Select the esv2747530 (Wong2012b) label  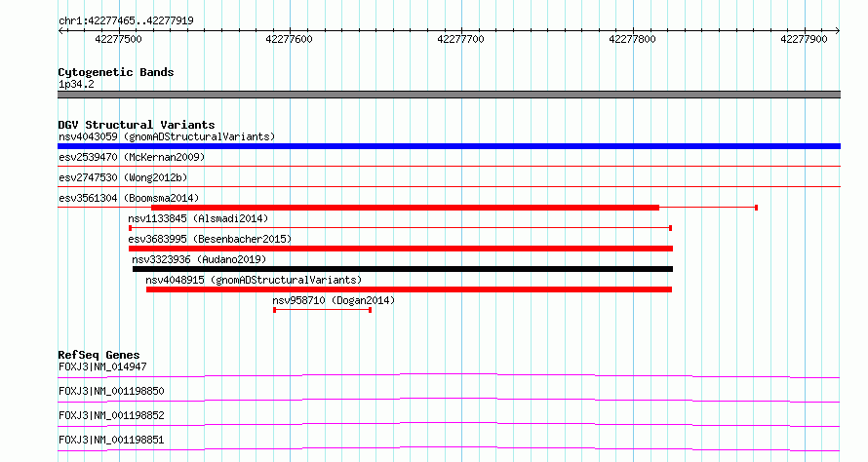123,177
